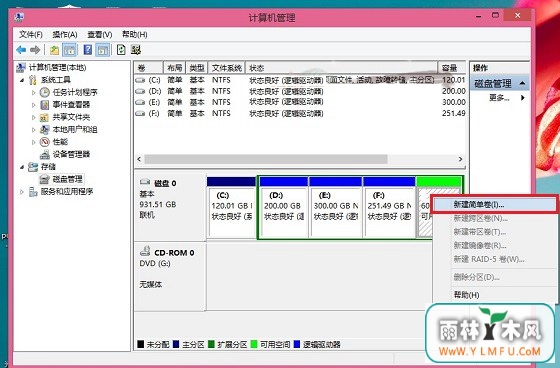The image size is (560, 368).
Task: Open the 操作(A) menu
Action: [65, 34]
